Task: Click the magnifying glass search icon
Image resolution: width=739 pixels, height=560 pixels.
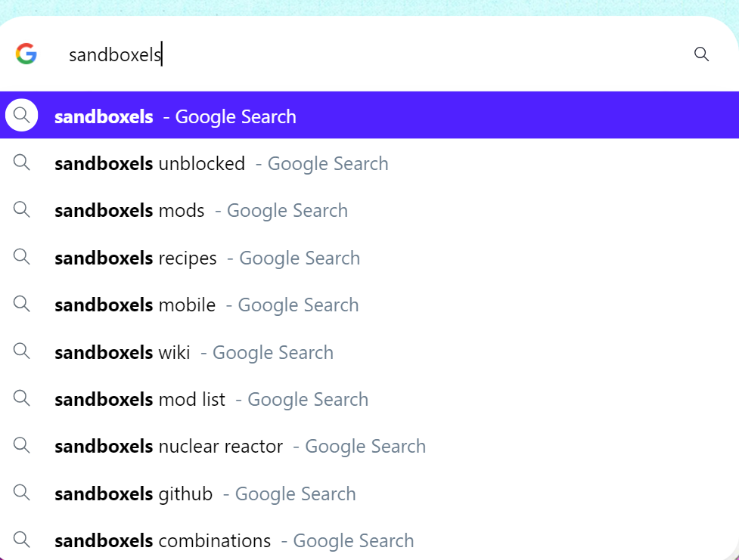Action: tap(701, 54)
